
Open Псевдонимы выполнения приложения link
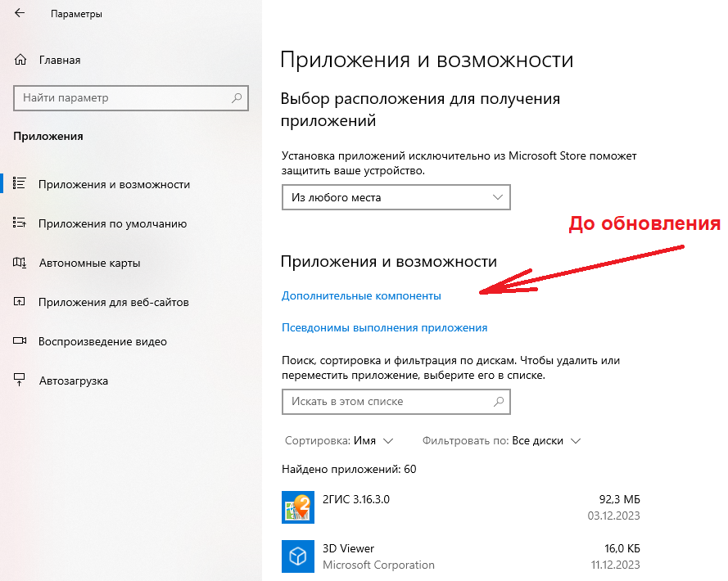[x=384, y=327]
